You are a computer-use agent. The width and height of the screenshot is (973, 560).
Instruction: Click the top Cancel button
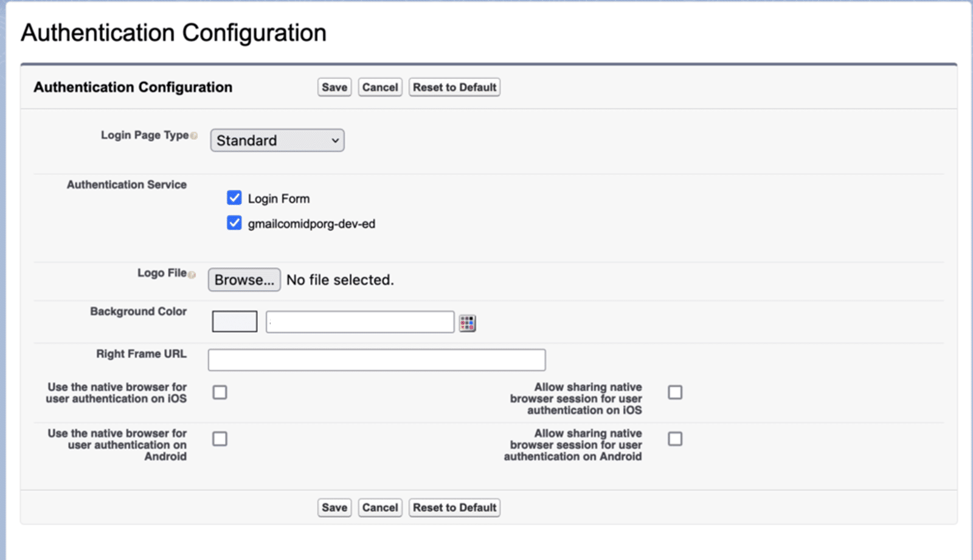tap(380, 88)
